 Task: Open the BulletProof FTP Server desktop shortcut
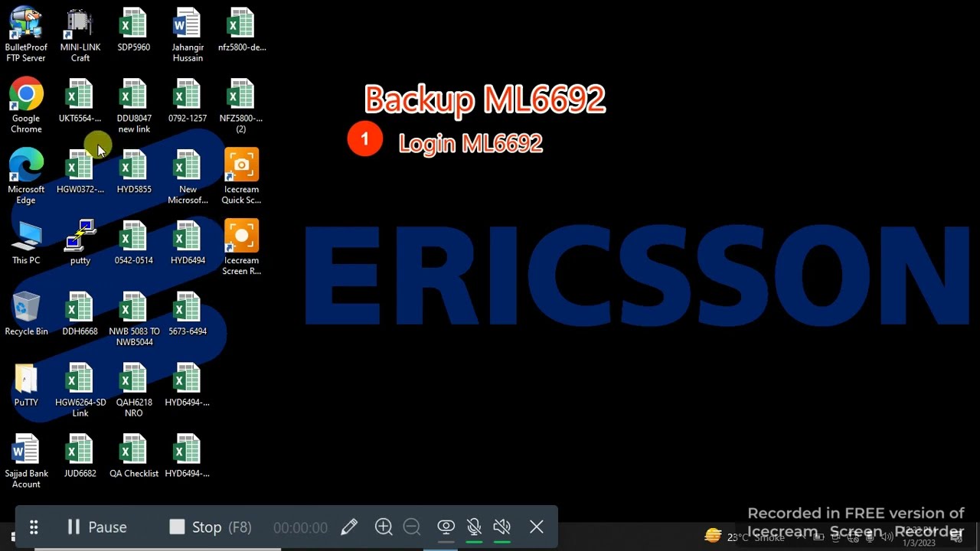click(26, 34)
